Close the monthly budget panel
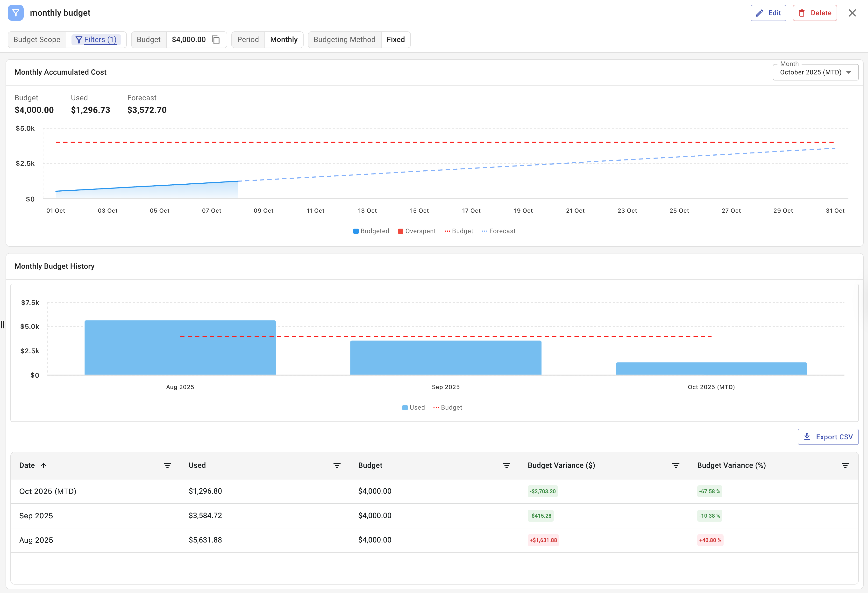This screenshot has width=868, height=593. click(x=852, y=13)
